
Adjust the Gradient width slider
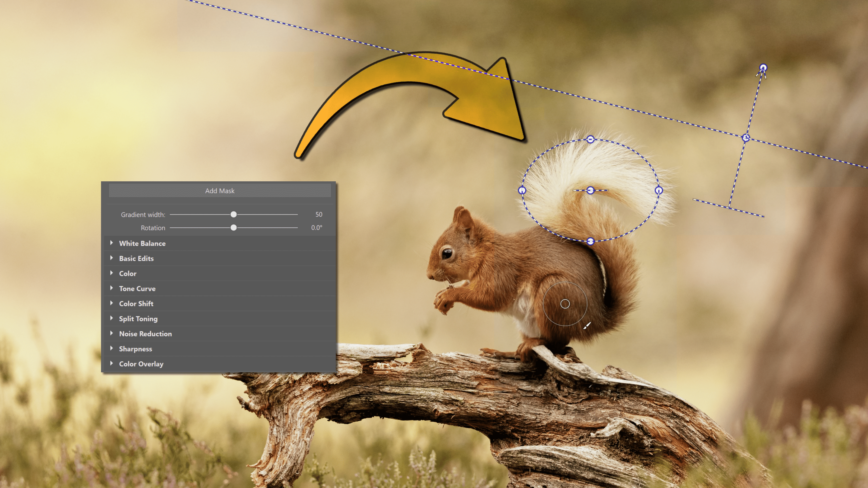(232, 214)
